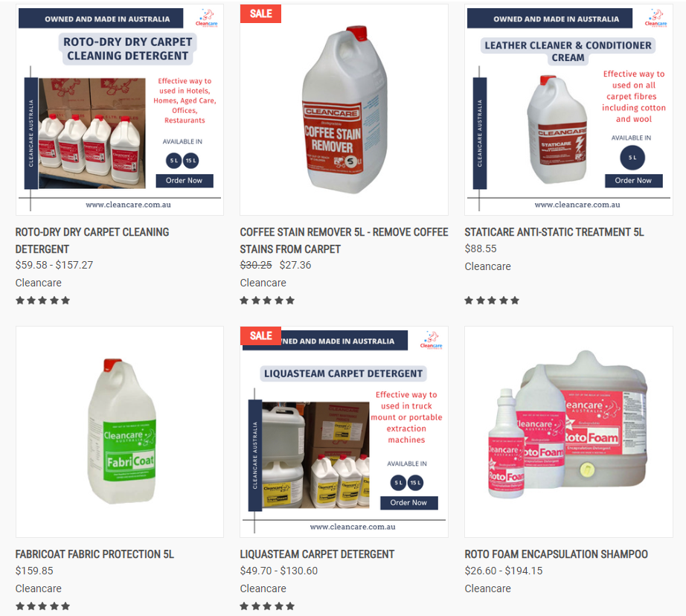Click the FabriCoat green-label bottle image

(120, 431)
